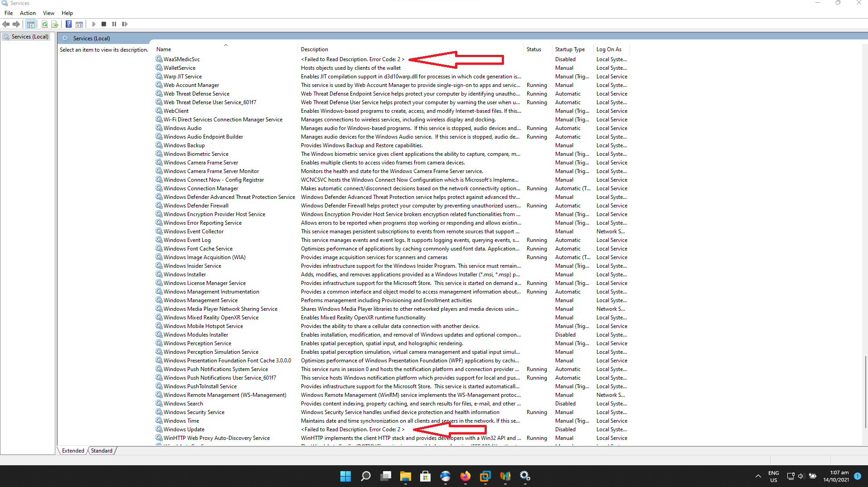Select the Windows Security Service entry
The height and width of the screenshot is (487, 868).
(194, 412)
